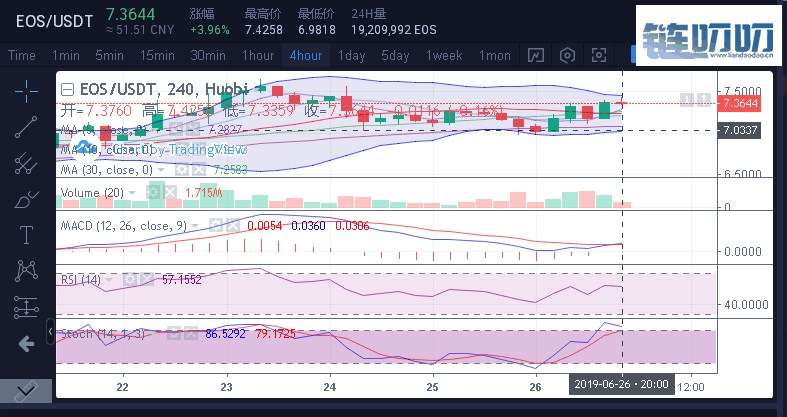Open chart settings hexagon icon

(568, 55)
